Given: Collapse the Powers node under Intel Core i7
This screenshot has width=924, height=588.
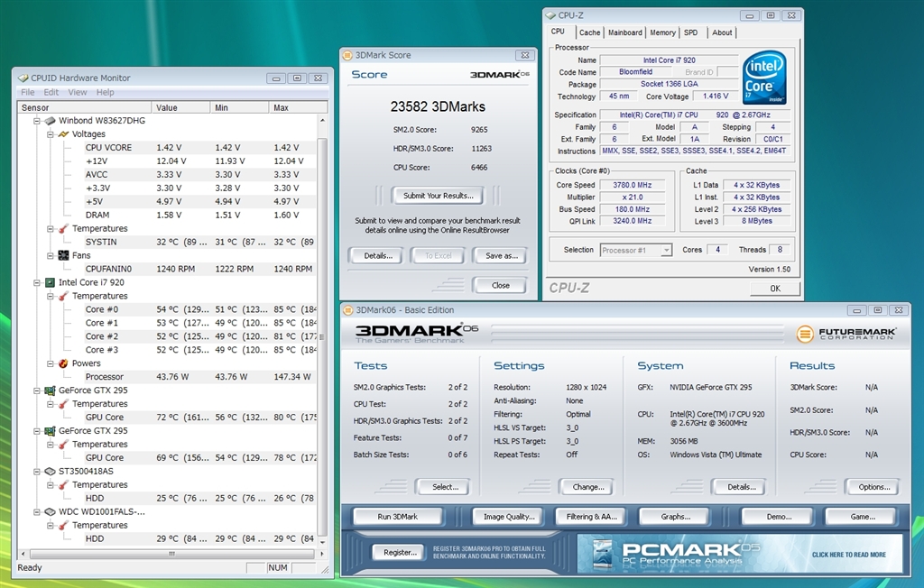Looking at the screenshot, I should tap(51, 363).
